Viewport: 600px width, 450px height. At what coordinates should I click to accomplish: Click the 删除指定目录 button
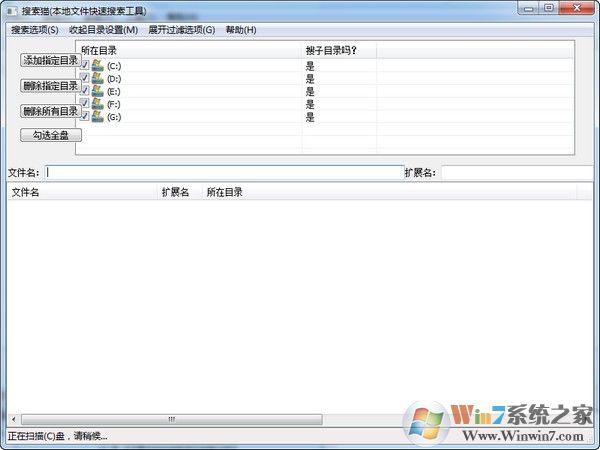[x=50, y=86]
